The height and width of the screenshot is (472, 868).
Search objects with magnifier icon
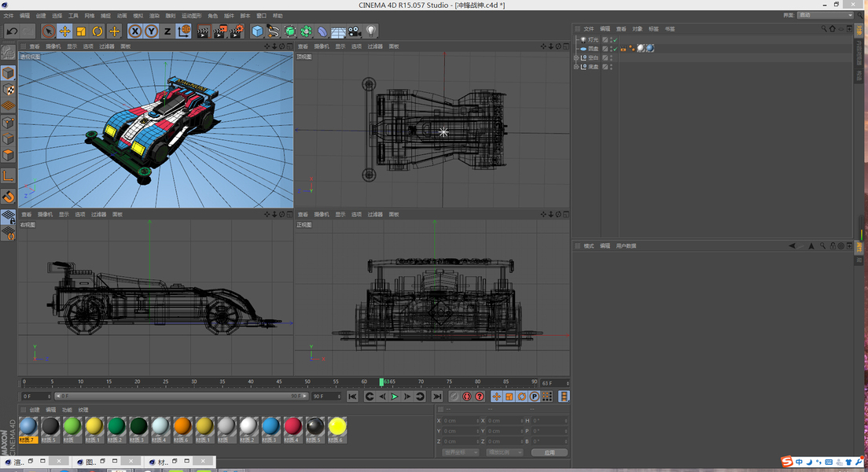[824, 29]
